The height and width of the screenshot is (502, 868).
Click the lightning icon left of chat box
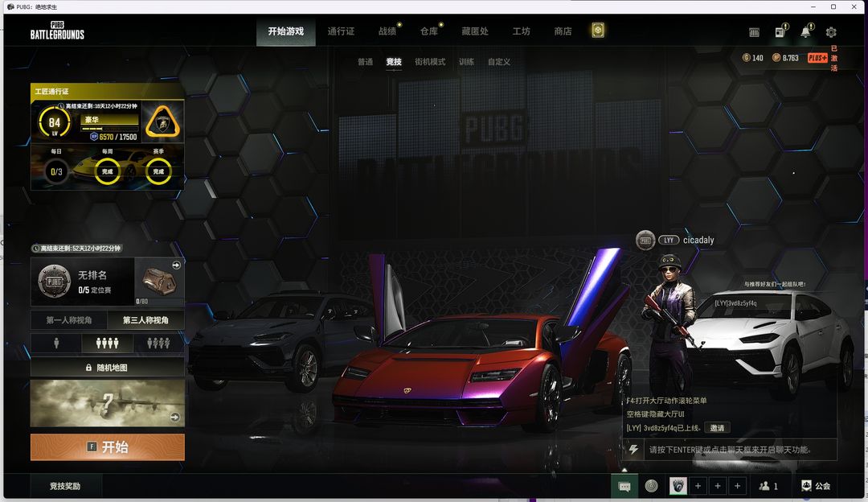634,450
